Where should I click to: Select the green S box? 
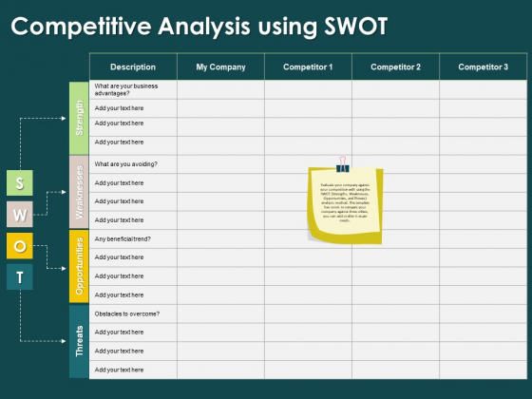[x=20, y=182]
